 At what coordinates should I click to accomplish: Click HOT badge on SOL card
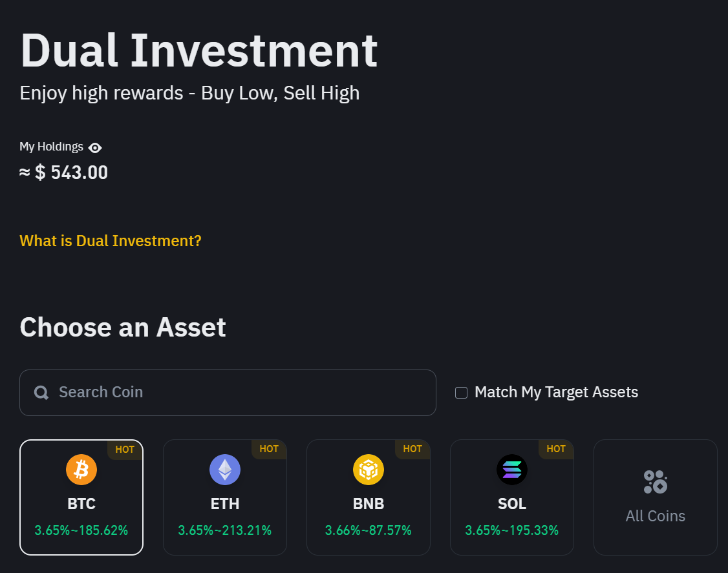point(556,449)
